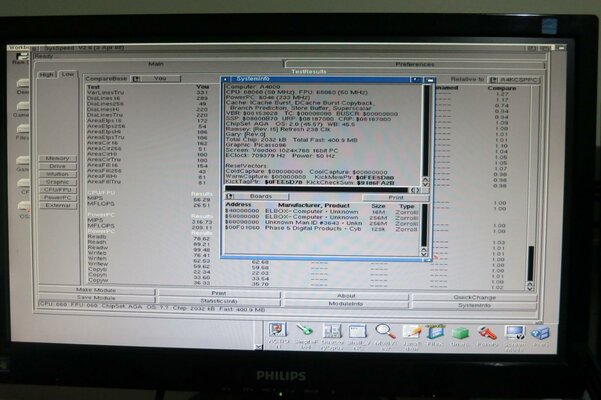601x400 pixels.
Task: Switch to the Main tab
Action: point(156,64)
